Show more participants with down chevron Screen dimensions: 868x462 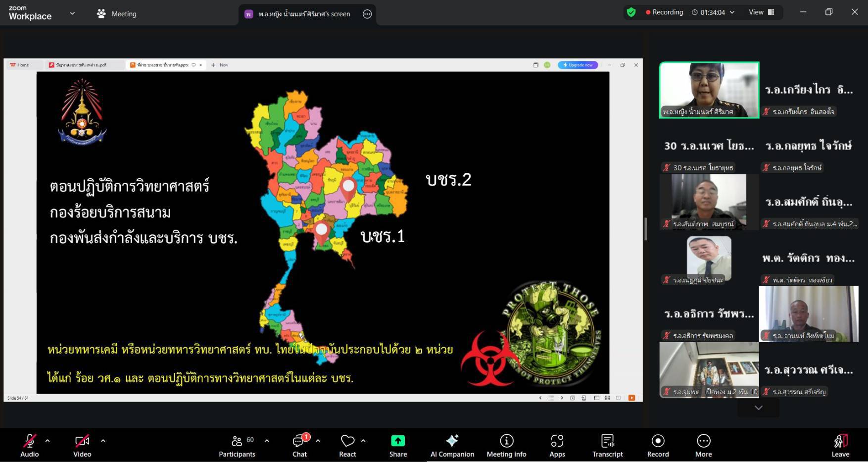click(758, 408)
